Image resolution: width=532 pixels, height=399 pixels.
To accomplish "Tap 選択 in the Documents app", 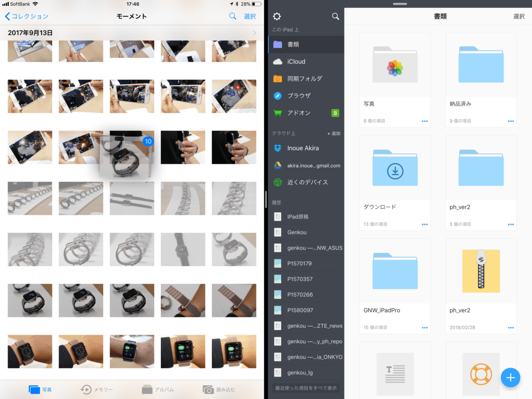I will 519,16.
